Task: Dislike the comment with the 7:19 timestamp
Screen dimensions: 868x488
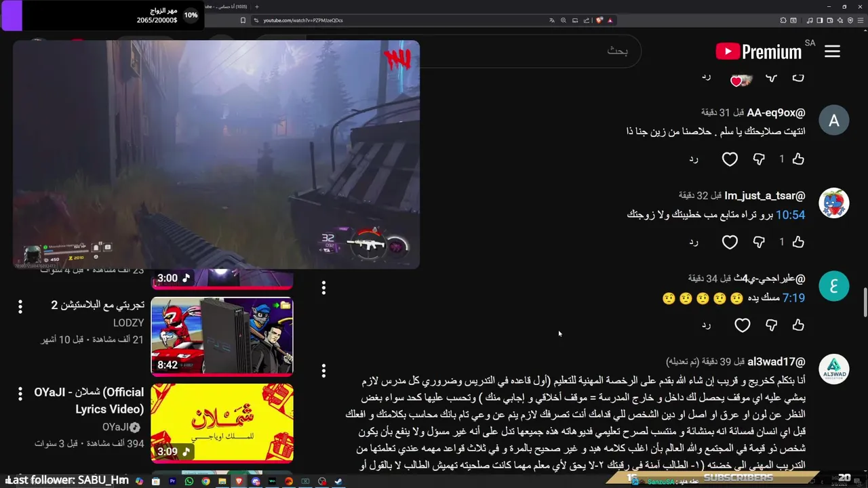Action: [771, 325]
